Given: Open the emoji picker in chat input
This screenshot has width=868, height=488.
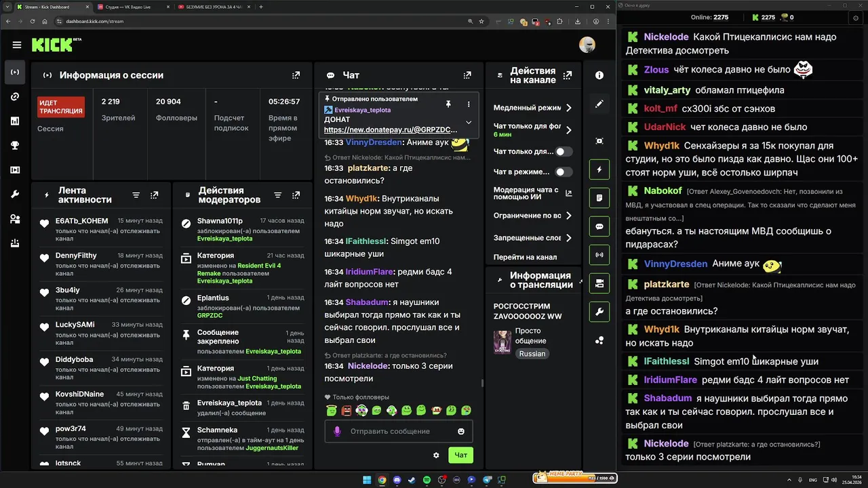Looking at the screenshot, I should click(461, 432).
